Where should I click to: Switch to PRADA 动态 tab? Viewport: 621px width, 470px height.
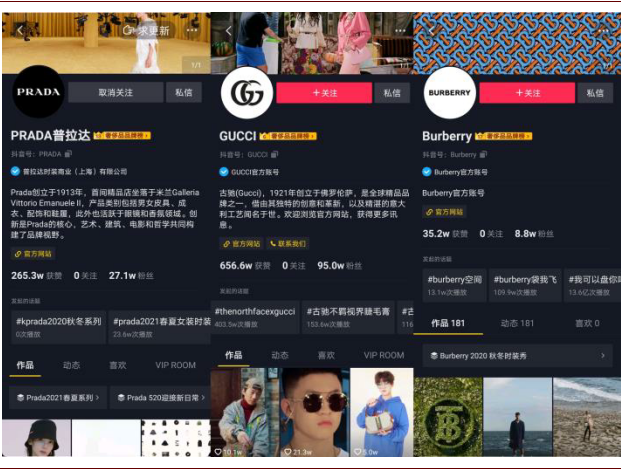pyautogui.click(x=71, y=365)
